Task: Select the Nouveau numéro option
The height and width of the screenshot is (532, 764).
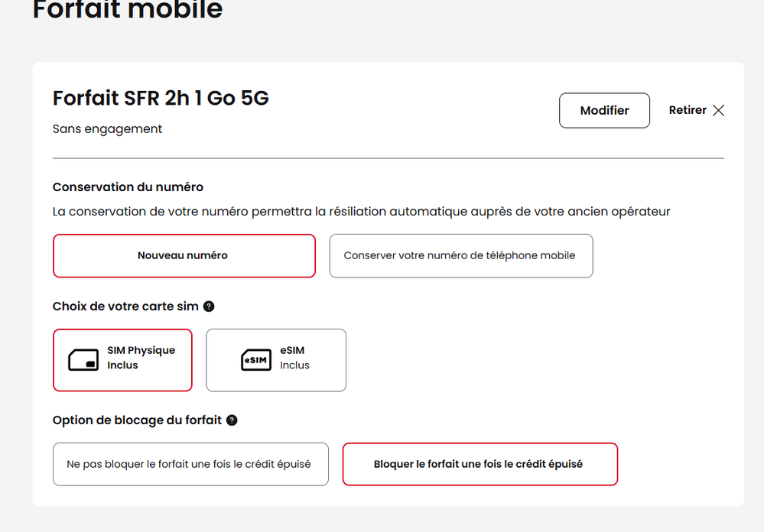Action: [x=184, y=255]
